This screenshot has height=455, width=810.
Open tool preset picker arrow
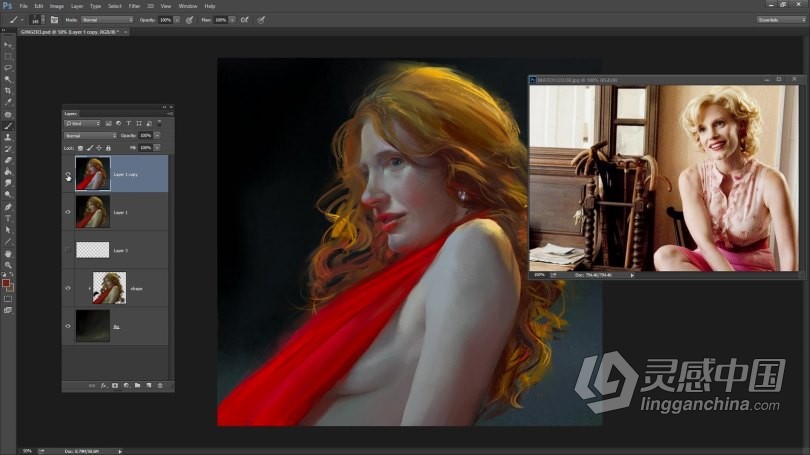pos(22,20)
